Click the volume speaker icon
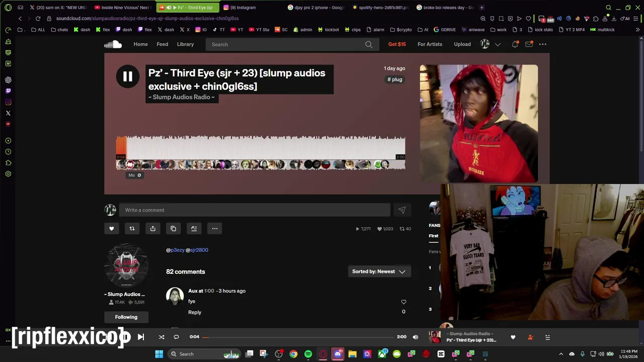The width and height of the screenshot is (644, 362). click(416, 337)
